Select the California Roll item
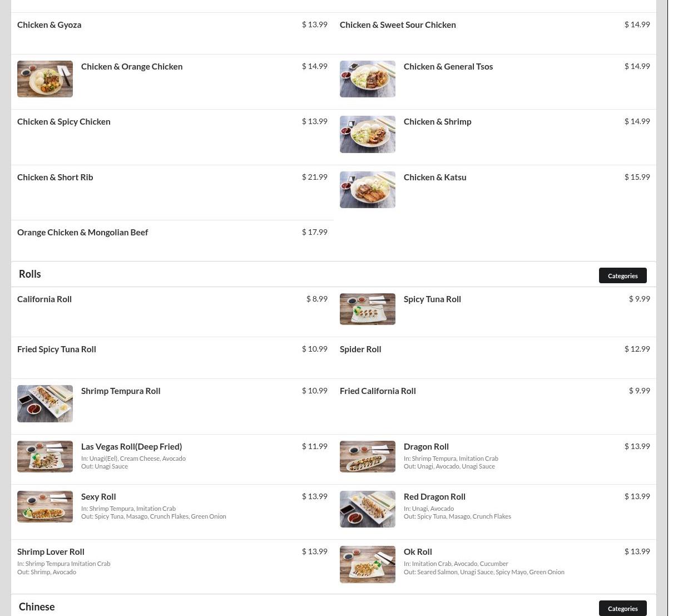This screenshot has height=616, width=673. (x=172, y=312)
